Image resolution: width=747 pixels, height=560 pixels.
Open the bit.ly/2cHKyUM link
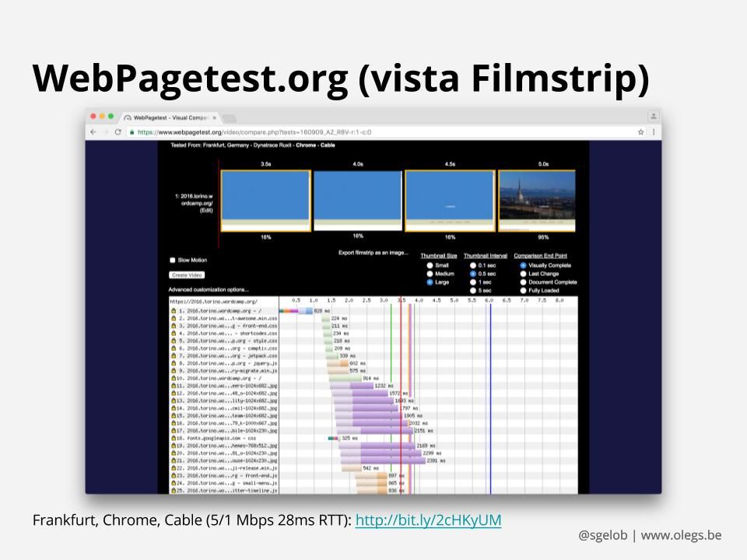coord(428,520)
